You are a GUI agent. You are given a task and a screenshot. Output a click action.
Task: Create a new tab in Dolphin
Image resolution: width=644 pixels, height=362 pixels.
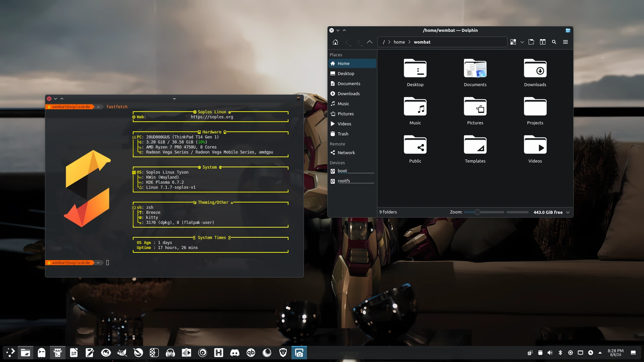[x=531, y=42]
